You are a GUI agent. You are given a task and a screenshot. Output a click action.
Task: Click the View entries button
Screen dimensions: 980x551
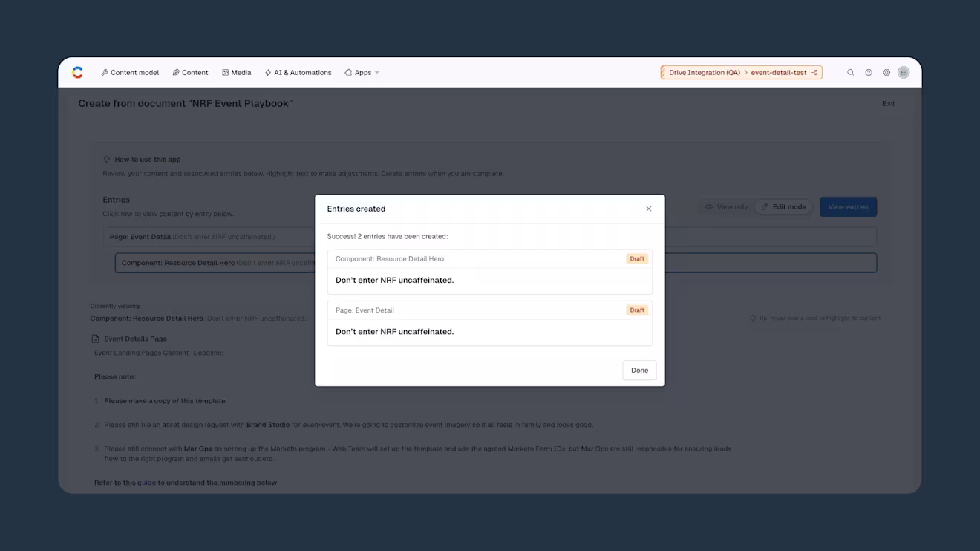[x=848, y=207]
